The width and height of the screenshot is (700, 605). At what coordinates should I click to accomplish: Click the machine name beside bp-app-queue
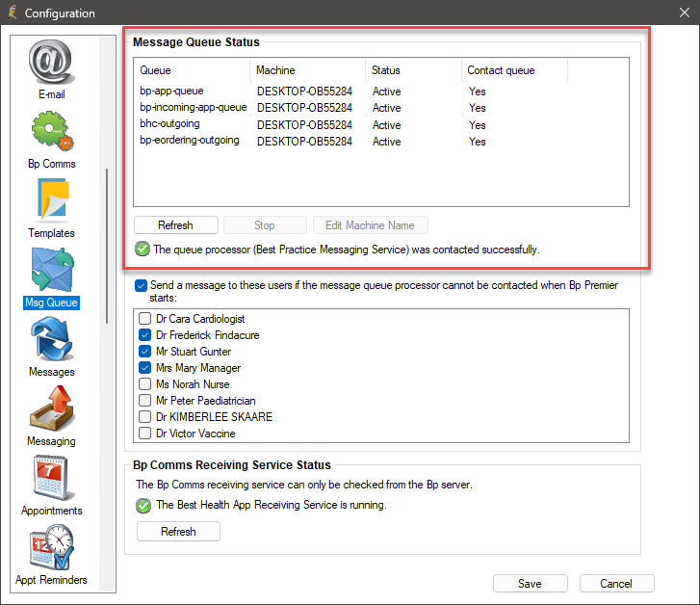point(304,92)
